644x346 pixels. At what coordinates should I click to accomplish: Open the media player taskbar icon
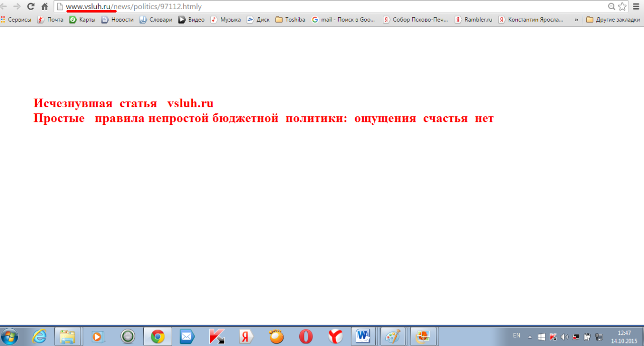pos(98,336)
